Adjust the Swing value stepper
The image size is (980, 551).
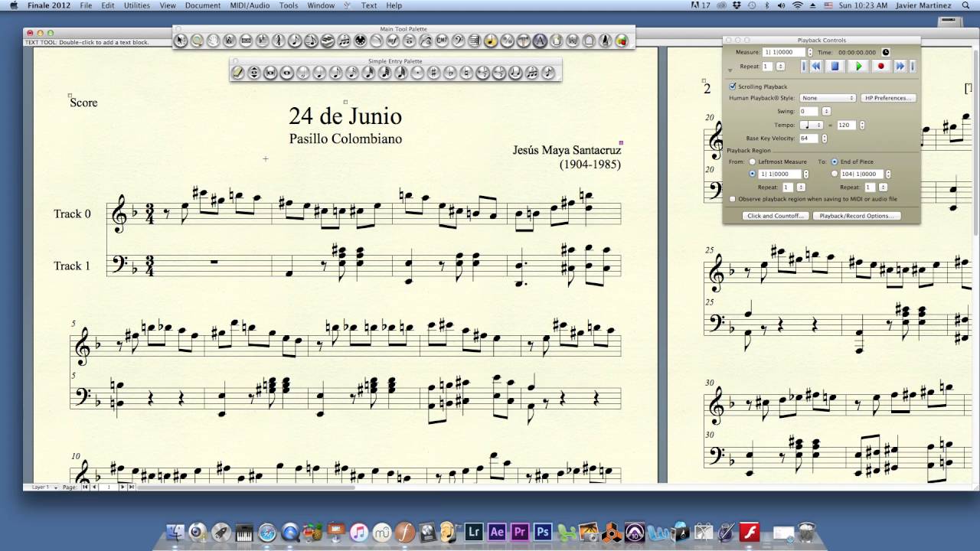click(826, 111)
